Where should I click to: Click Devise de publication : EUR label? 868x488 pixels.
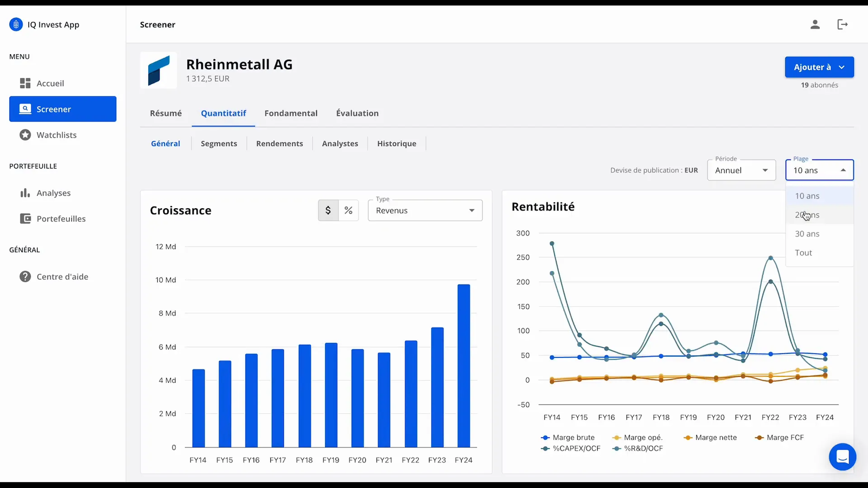(654, 170)
